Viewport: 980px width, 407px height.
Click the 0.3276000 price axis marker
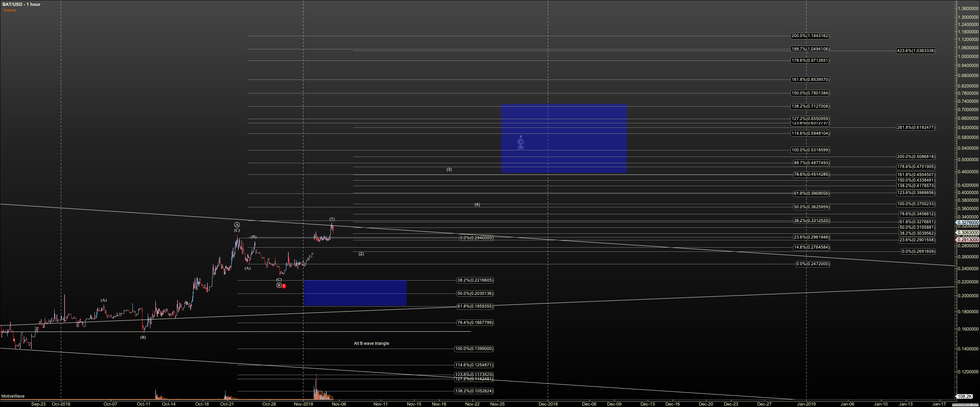point(968,223)
